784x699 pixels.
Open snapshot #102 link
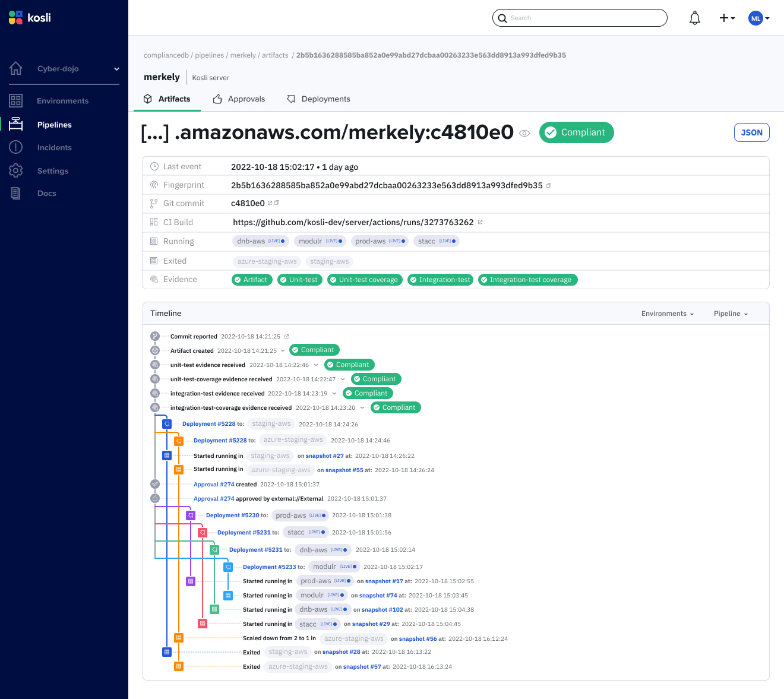pyautogui.click(x=382, y=610)
